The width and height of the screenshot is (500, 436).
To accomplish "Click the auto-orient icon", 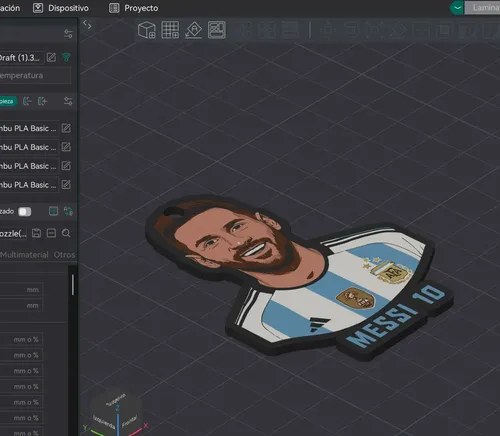I will [x=194, y=30].
